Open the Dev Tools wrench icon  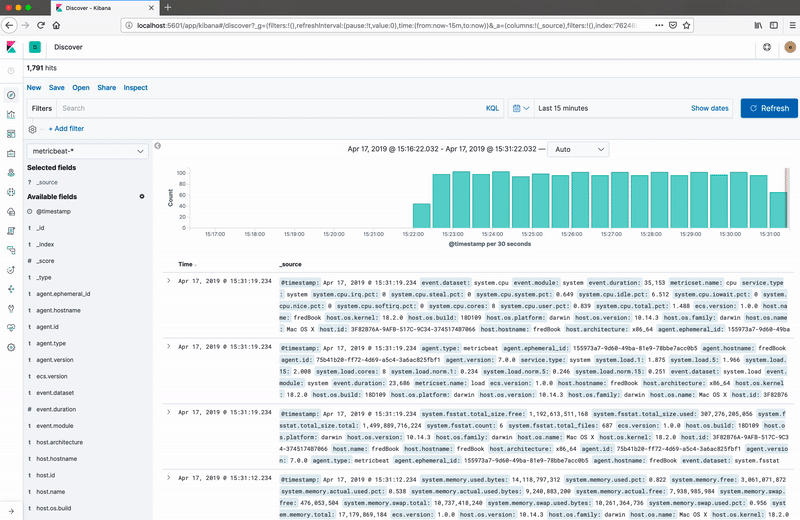coord(11,308)
